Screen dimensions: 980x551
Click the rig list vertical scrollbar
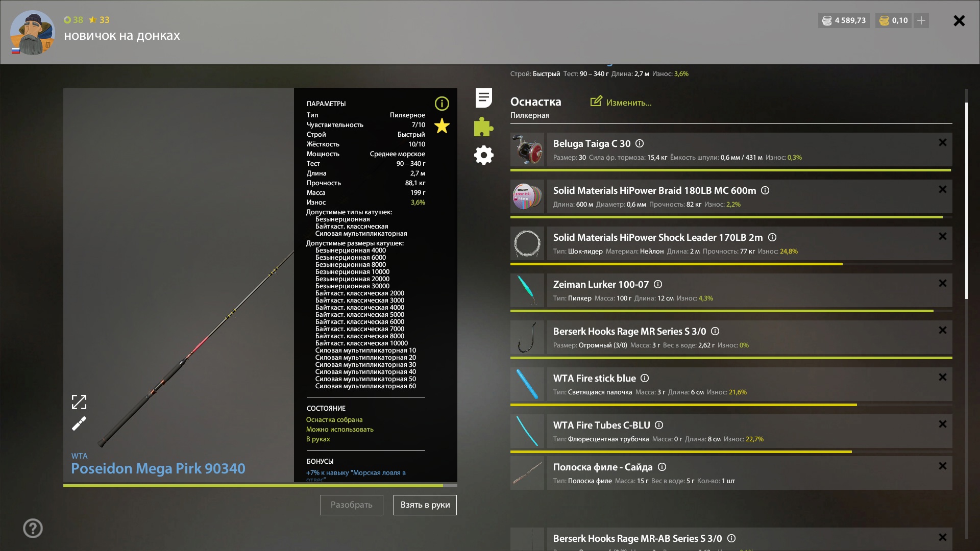pyautogui.click(x=966, y=201)
